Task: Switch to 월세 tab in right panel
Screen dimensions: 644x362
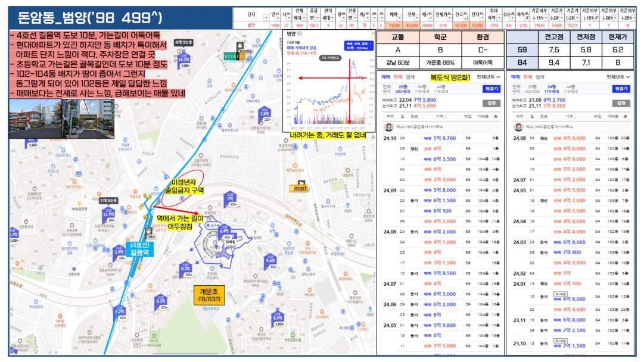Action: coord(540,77)
